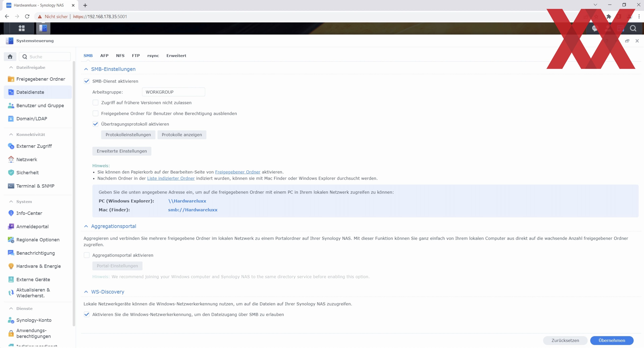The width and height of the screenshot is (644, 348).
Task: Collapse the WS-Discovery section
Action: [x=86, y=292]
